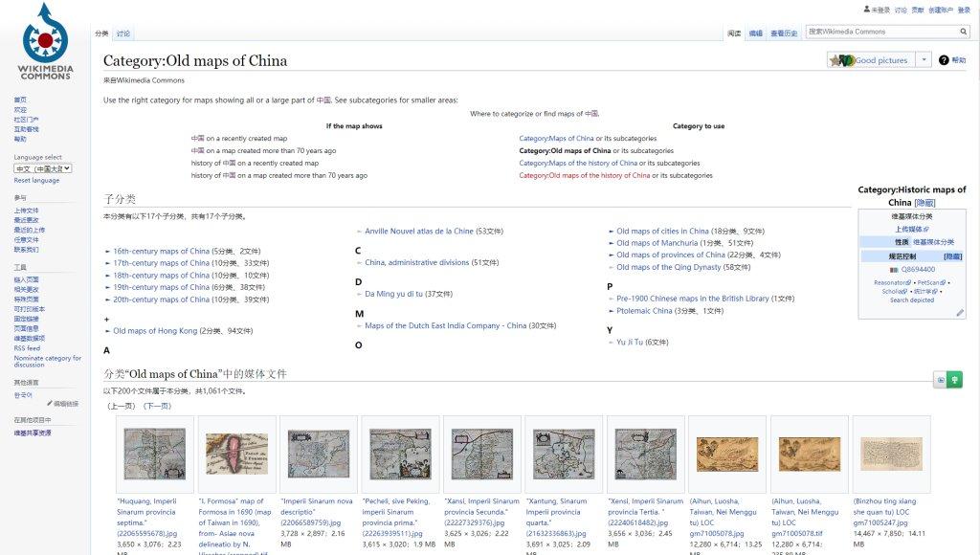
Task: Click the user silhouette icon at top right
Action: coord(867,10)
